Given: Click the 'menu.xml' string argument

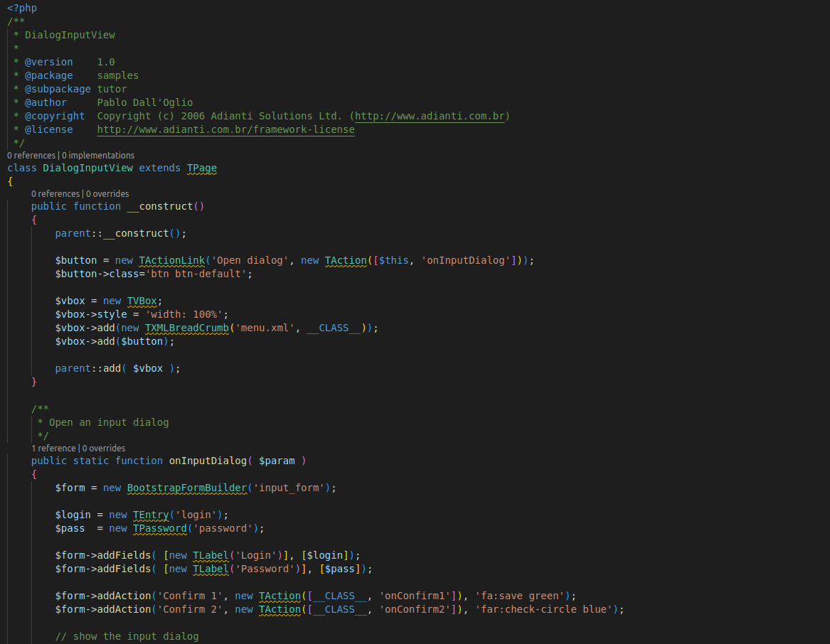Looking at the screenshot, I should pos(267,328).
